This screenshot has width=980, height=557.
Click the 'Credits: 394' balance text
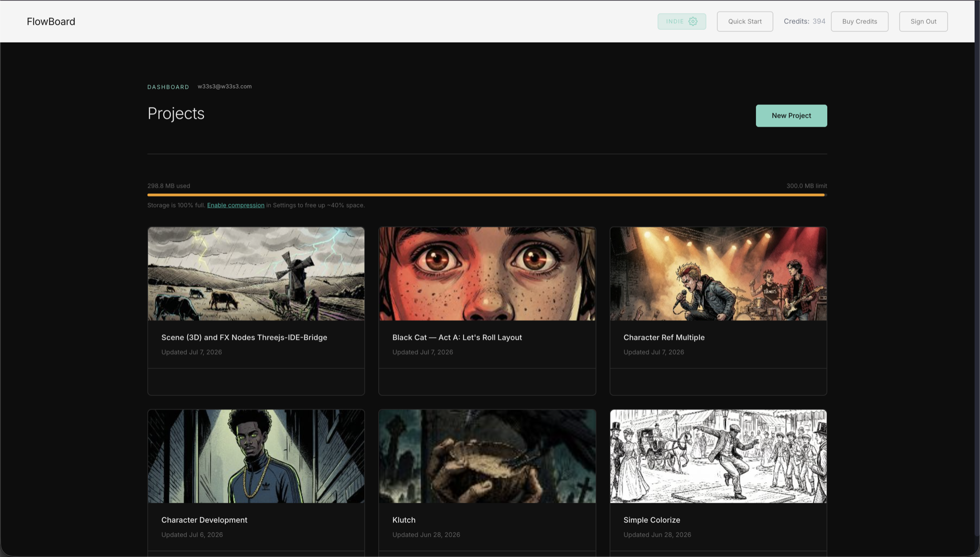[804, 22]
